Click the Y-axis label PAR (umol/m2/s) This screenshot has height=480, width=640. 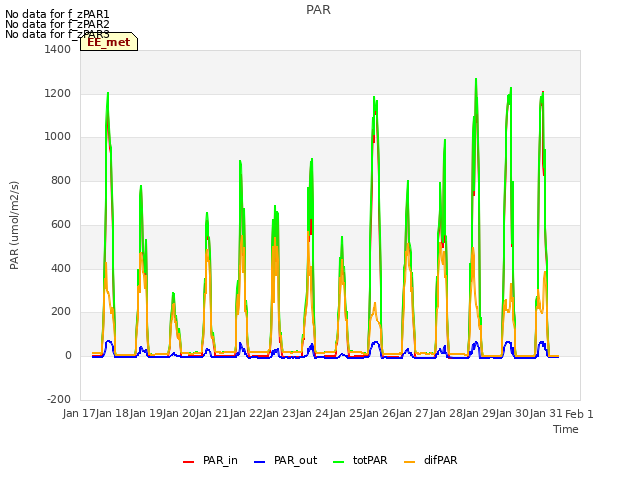click(14, 225)
